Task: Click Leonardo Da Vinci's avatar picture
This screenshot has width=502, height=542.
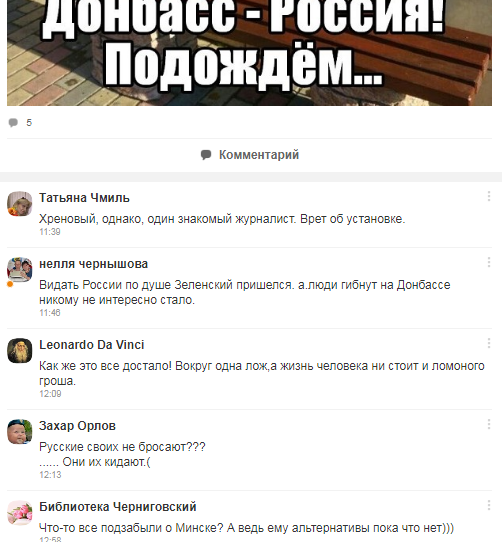Action: (20, 351)
